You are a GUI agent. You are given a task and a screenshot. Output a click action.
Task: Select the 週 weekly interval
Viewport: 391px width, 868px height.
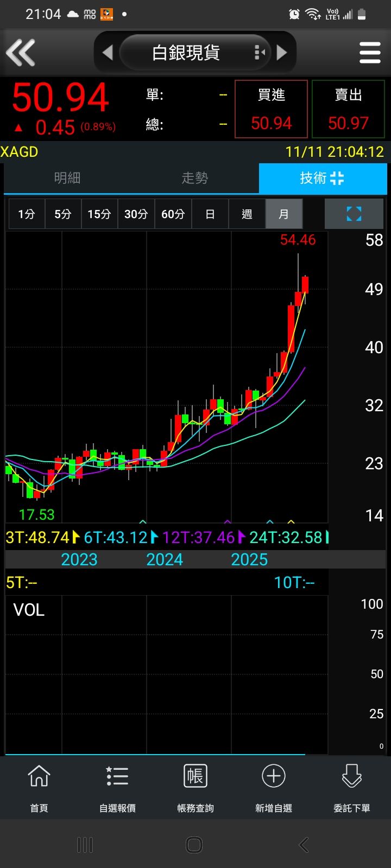[247, 214]
